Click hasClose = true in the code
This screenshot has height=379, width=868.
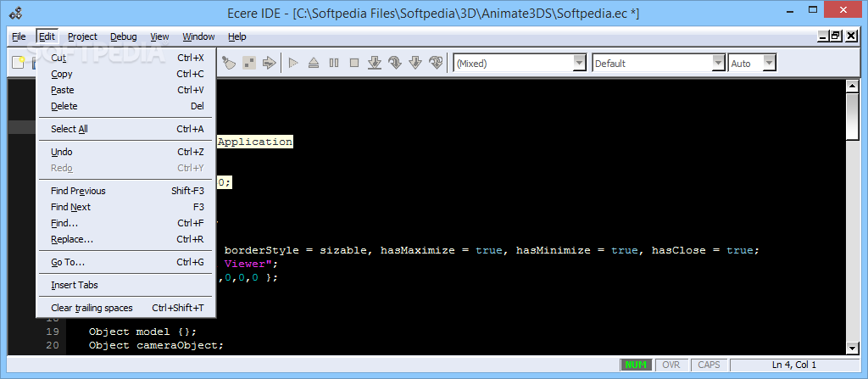702,250
